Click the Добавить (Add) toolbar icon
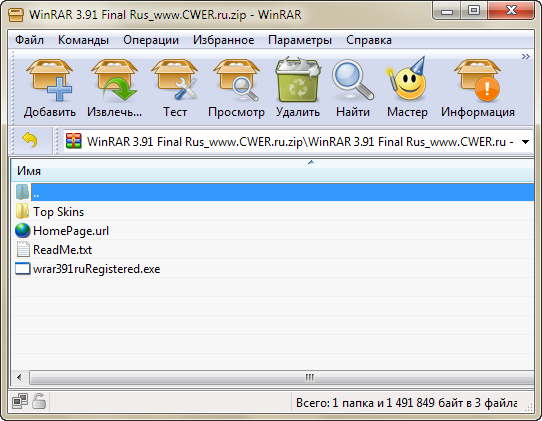 tap(50, 81)
